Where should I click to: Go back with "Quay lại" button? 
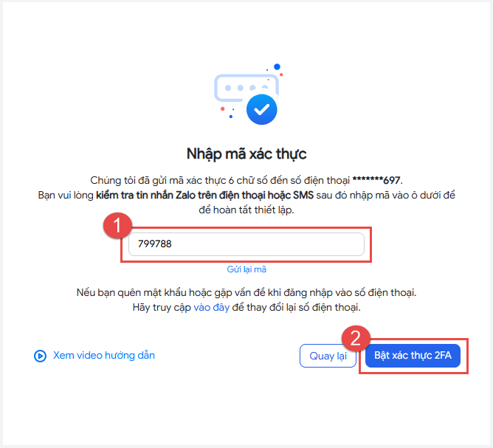point(328,356)
